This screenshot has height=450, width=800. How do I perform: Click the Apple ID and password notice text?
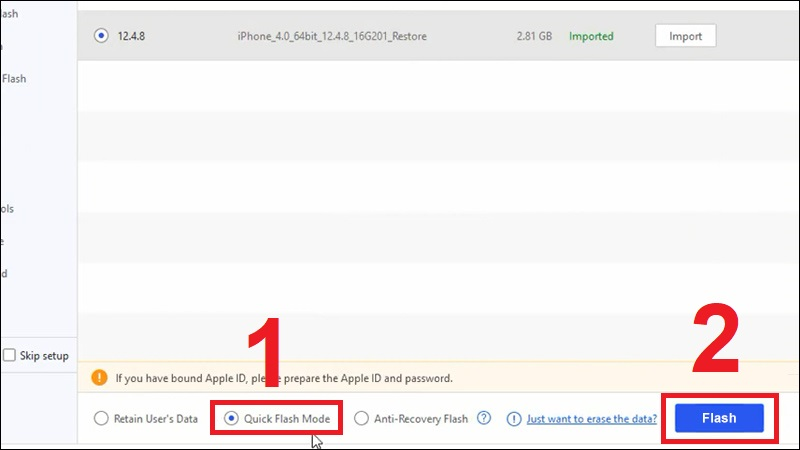click(284, 379)
